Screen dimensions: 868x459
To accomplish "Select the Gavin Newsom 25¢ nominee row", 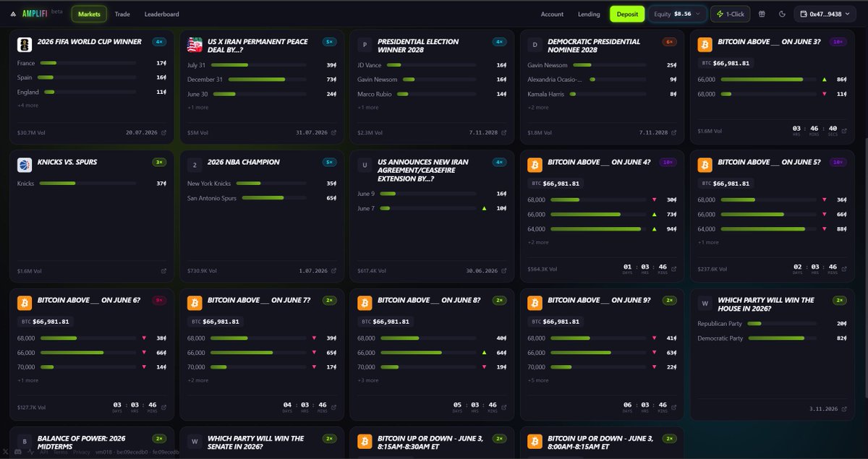I will tap(602, 65).
